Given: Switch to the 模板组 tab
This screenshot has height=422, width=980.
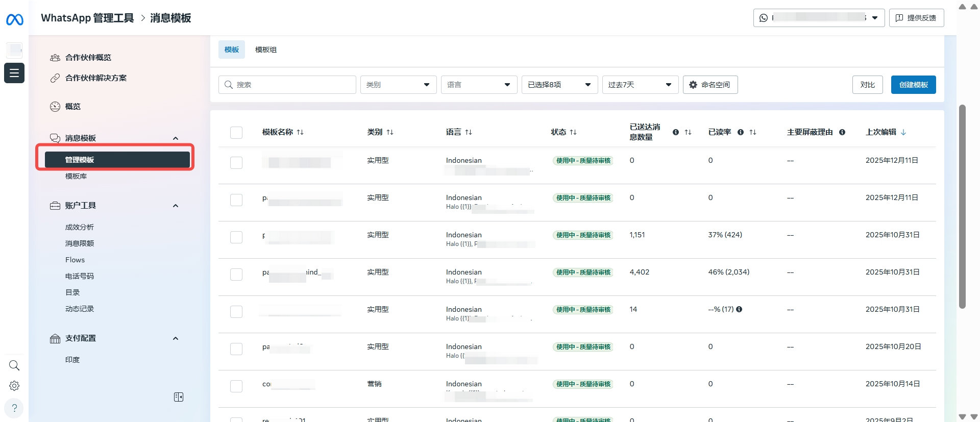Looking at the screenshot, I should point(266,49).
